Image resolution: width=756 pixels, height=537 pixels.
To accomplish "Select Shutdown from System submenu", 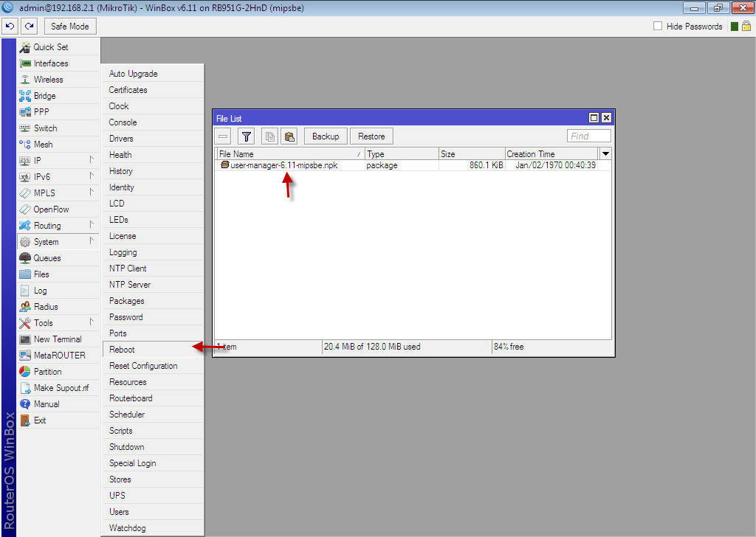I will tap(153, 447).
